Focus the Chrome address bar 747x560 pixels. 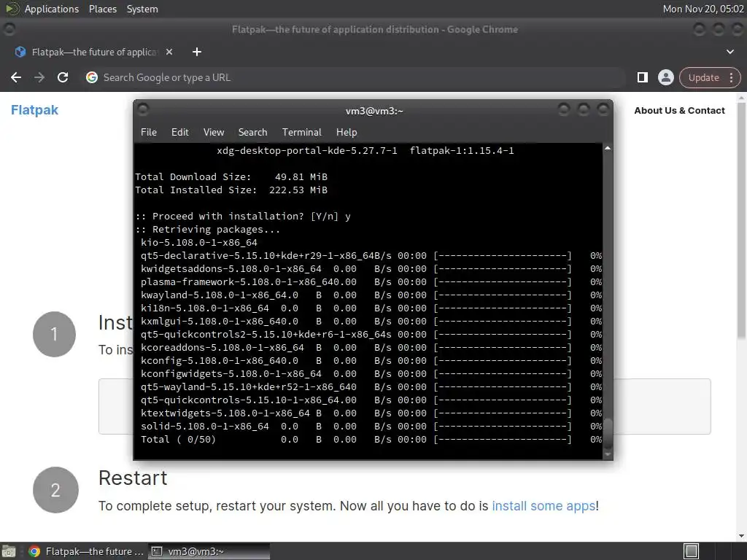(352, 77)
